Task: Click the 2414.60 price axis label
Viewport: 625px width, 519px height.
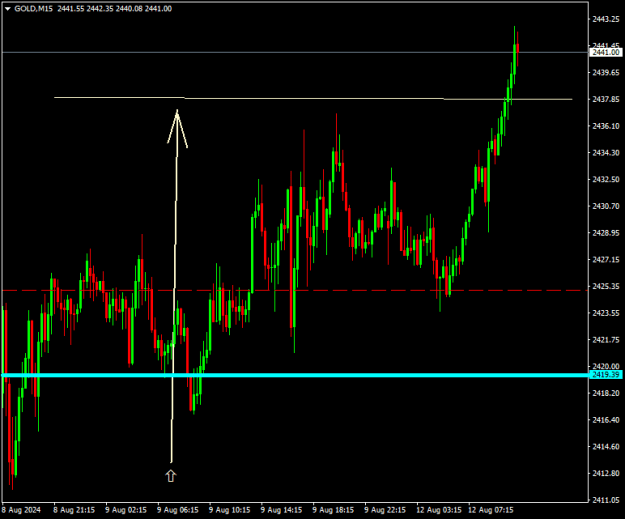Action: point(606,446)
